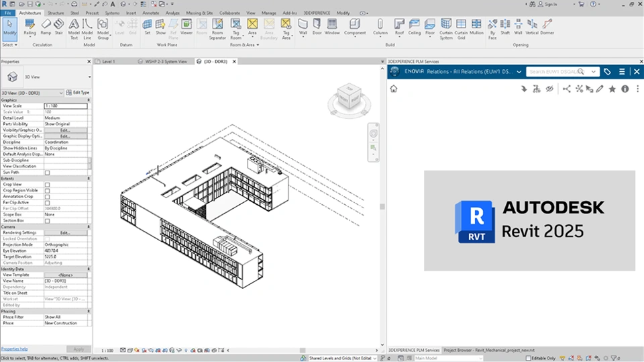Select the Stair tool
Image resolution: width=644 pixels, height=362 pixels.
tap(59, 27)
